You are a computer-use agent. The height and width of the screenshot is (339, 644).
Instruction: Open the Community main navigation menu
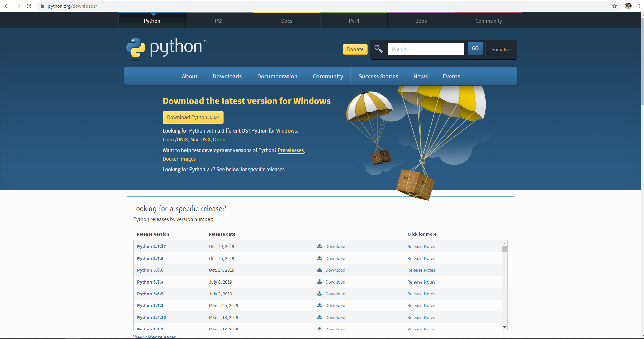[328, 76]
